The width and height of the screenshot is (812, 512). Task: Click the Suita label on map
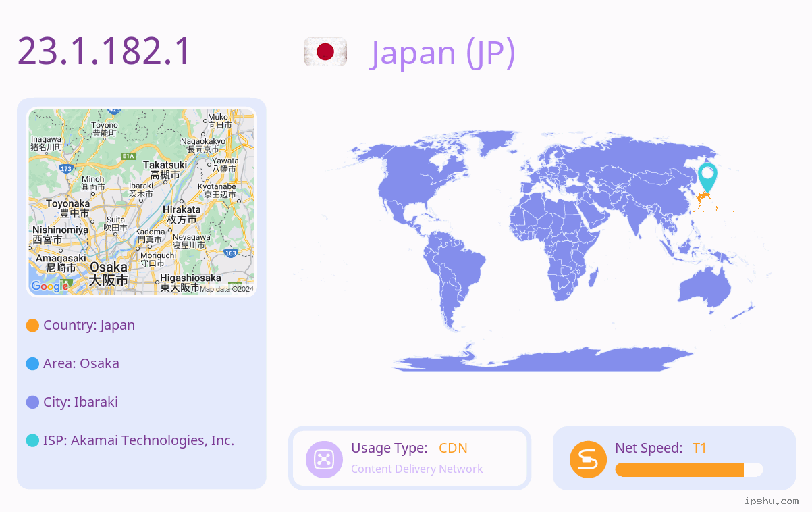[115, 224]
